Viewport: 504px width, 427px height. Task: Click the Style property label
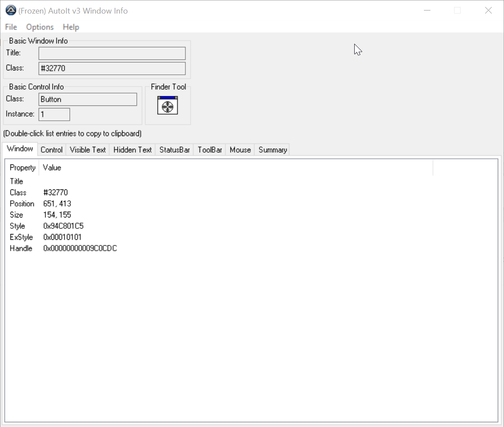coord(18,226)
